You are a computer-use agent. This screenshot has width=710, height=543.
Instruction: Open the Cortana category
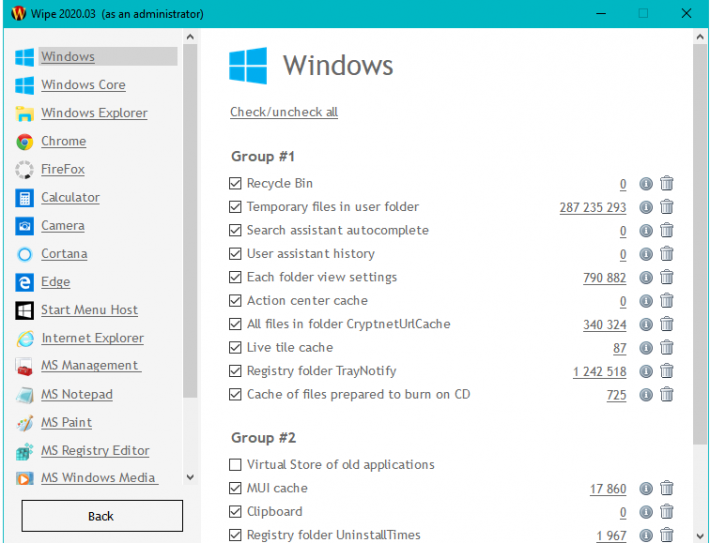64,254
